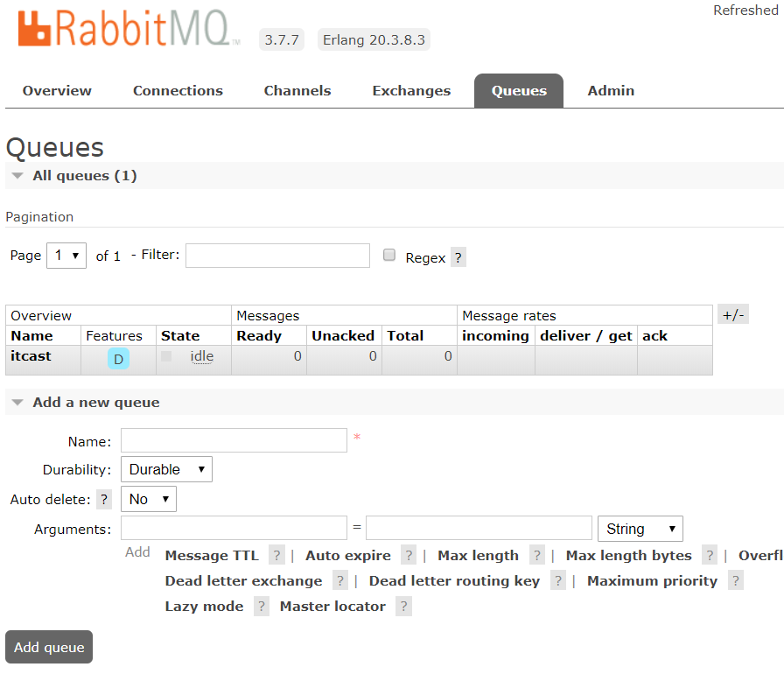Switch to the Overview tab
The width and height of the screenshot is (784, 681).
(57, 90)
